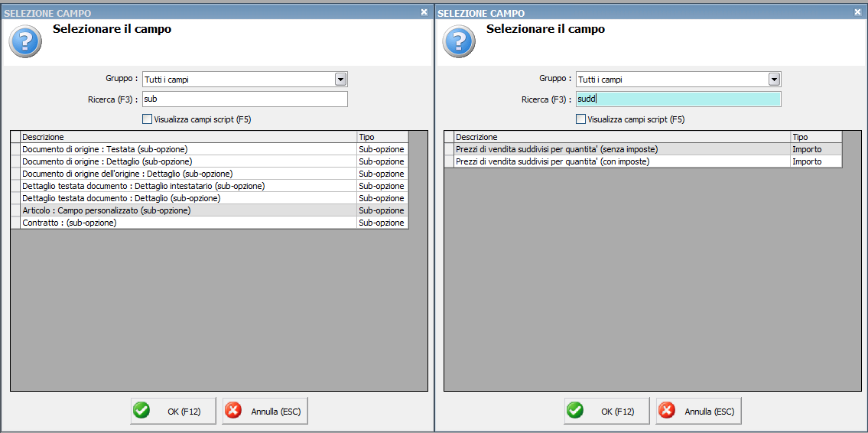The height and width of the screenshot is (433, 868).
Task: Select 'Contratto : (sub-opzione)' row
Action: pyautogui.click(x=210, y=222)
